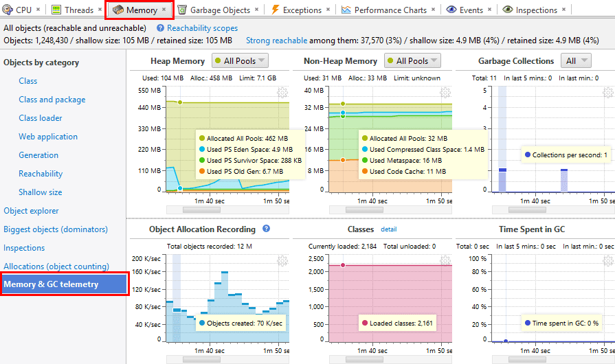
Task: Click the Strong reachable link
Action: coord(276,41)
